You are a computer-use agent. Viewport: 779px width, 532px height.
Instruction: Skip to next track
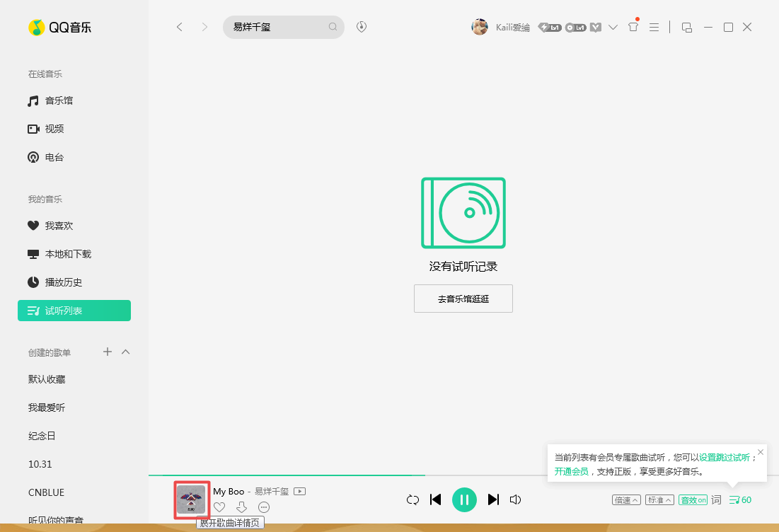click(x=493, y=499)
